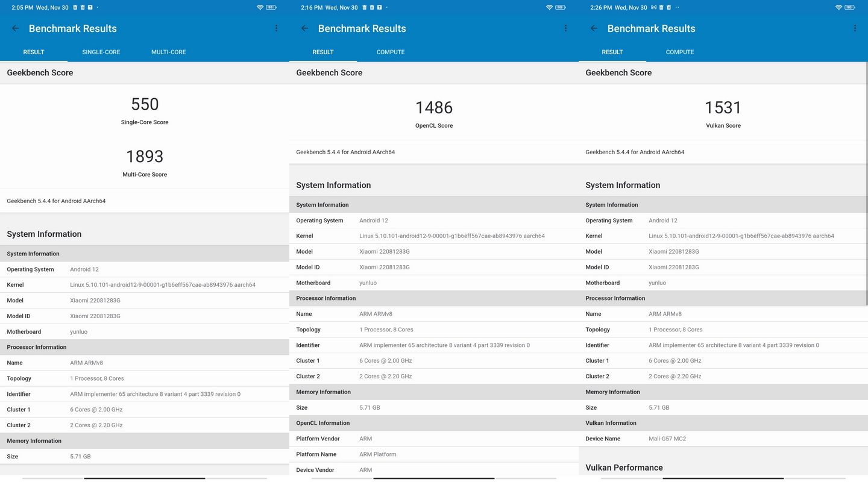Click the "Multi-Core Score" label

(145, 175)
